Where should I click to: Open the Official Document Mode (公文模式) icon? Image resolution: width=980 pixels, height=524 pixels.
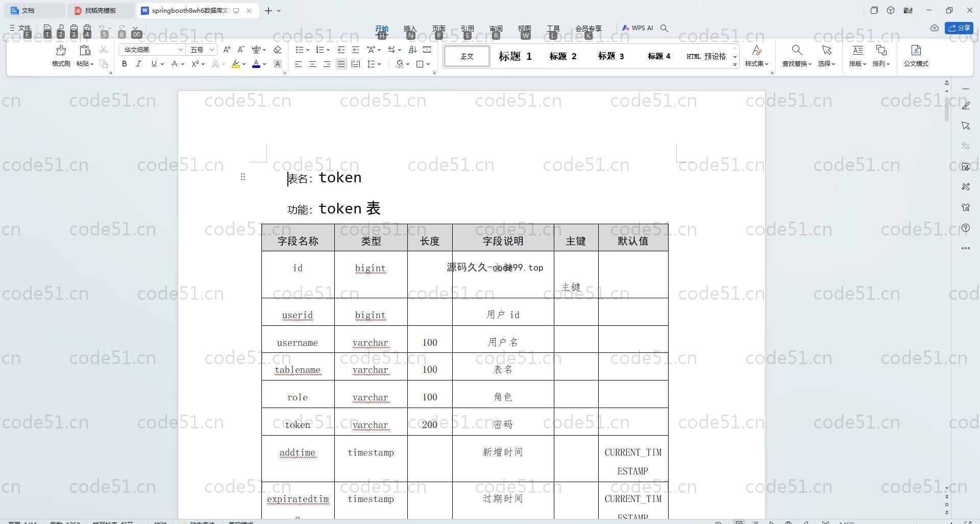tap(916, 50)
